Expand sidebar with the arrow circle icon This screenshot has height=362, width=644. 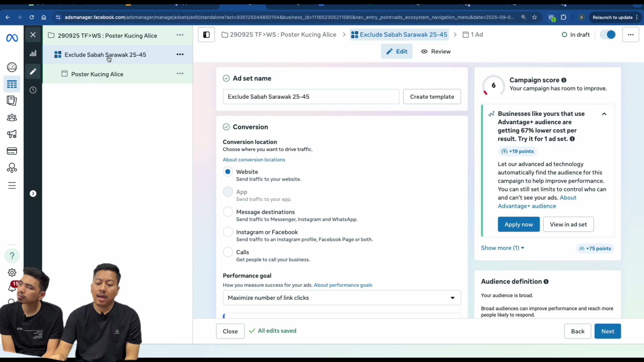tap(33, 194)
